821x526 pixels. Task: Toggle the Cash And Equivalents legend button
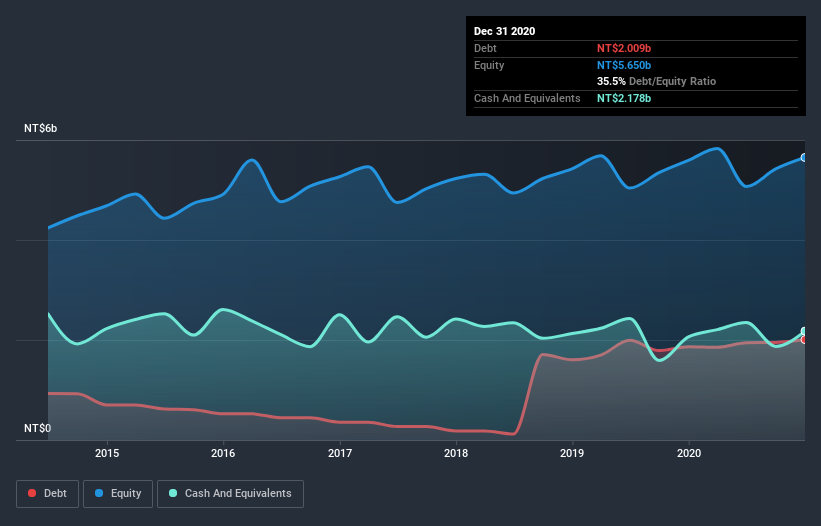pyautogui.click(x=230, y=494)
